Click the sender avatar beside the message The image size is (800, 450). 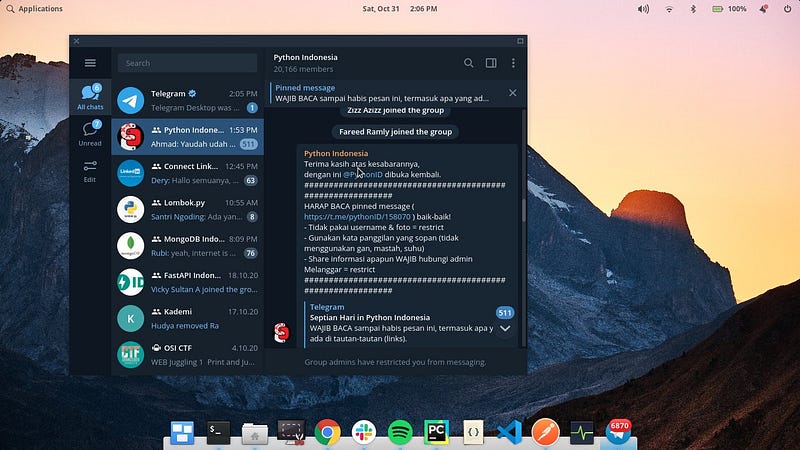click(282, 333)
